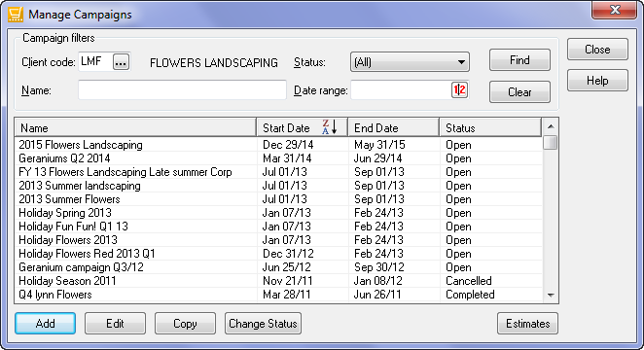Open client code lookup ellipsis button

[x=121, y=62]
